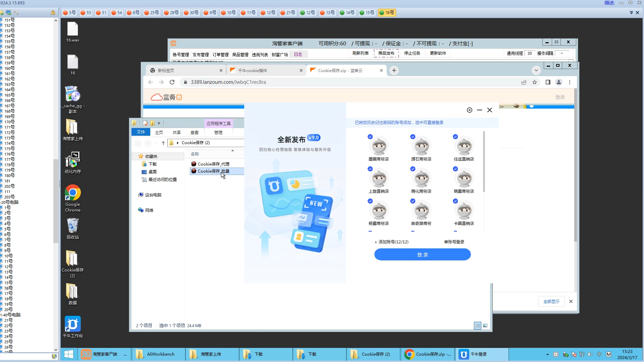This screenshot has height=362, width=644.
Task: Open the 查看 ribbon tab in Explorer
Action: (194, 132)
